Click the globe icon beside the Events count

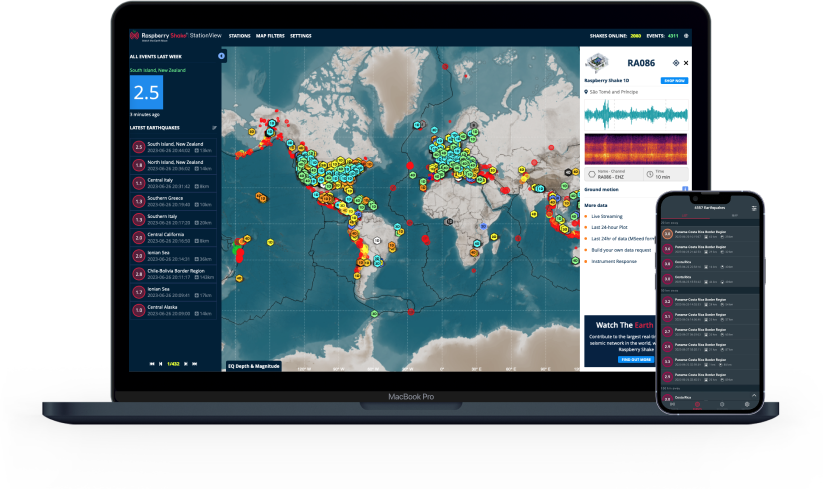click(686, 36)
